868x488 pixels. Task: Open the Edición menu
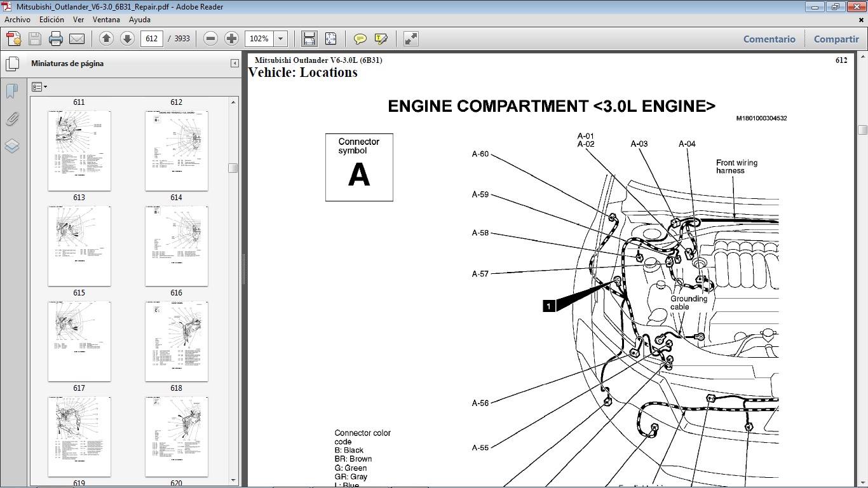(x=51, y=20)
